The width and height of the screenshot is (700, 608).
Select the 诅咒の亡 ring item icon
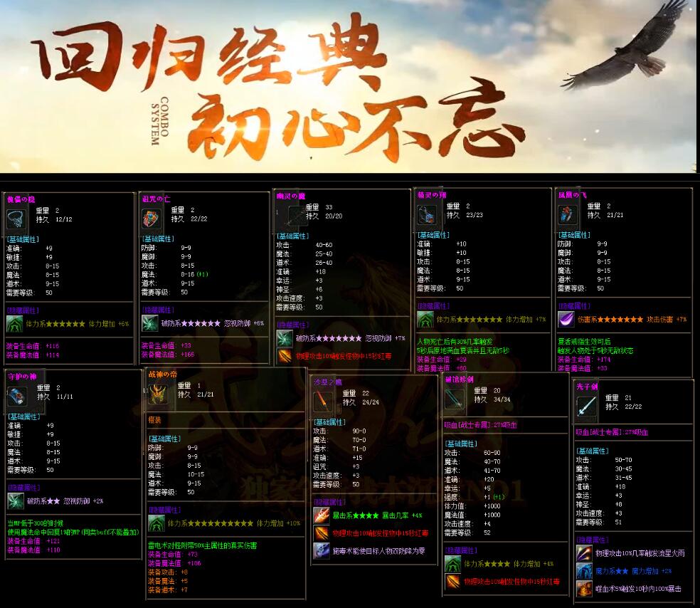tap(153, 219)
